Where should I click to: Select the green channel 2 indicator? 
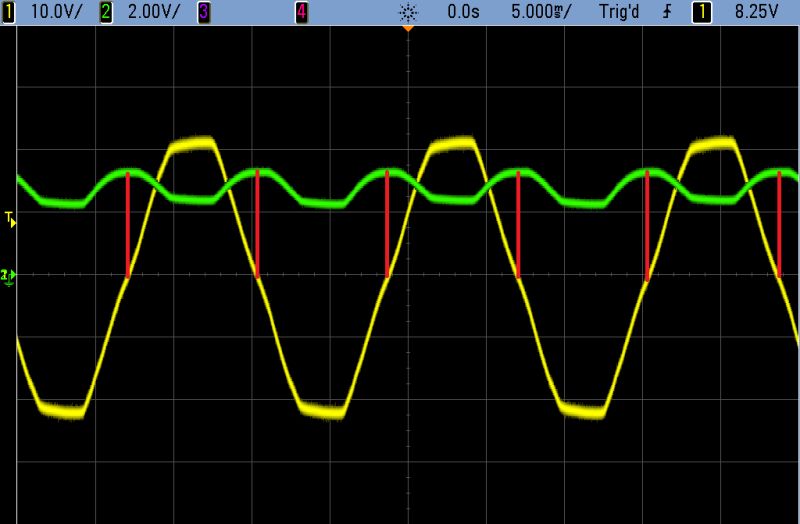pos(106,12)
